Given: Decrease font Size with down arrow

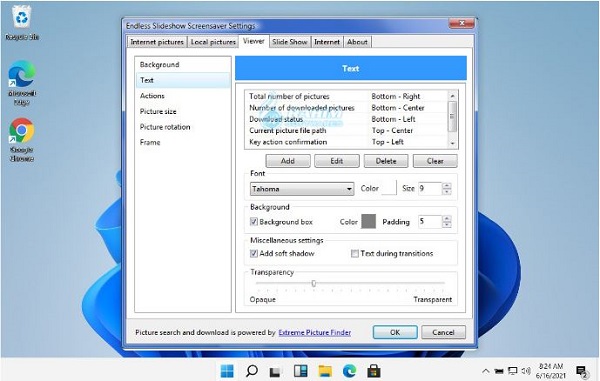Looking at the screenshot, I should pyautogui.click(x=447, y=192).
